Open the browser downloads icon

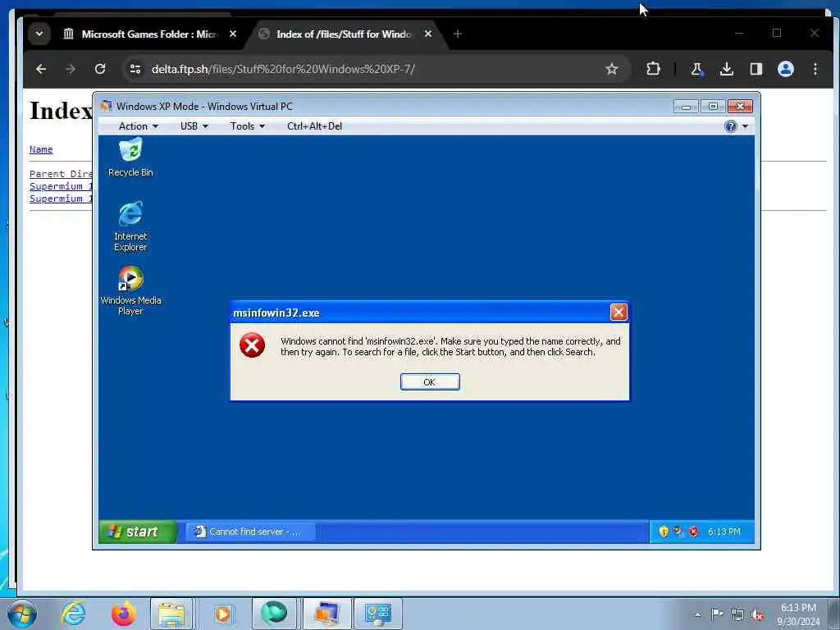727,69
